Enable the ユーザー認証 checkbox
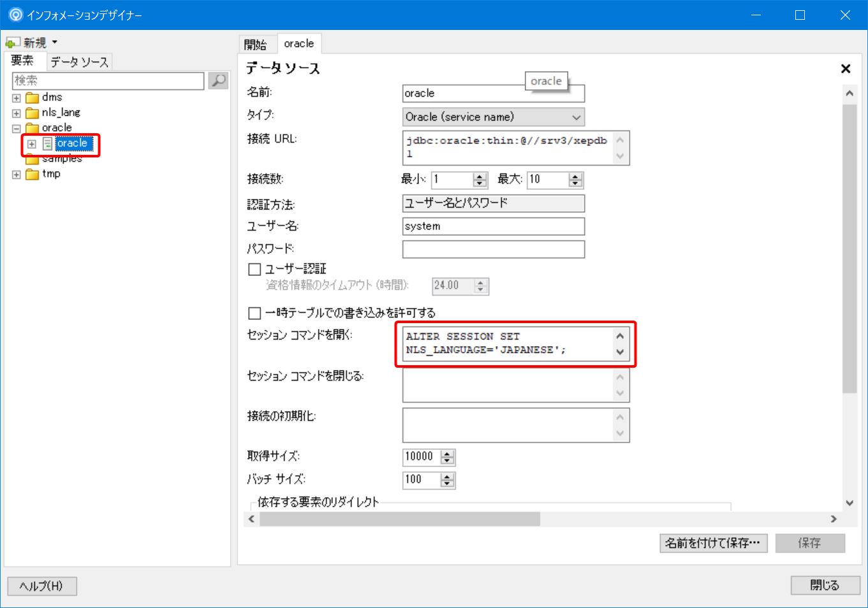This screenshot has height=608, width=868. pyautogui.click(x=254, y=270)
